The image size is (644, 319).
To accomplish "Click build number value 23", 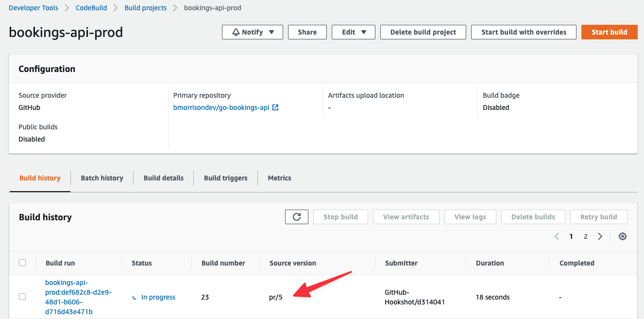I will tap(205, 297).
